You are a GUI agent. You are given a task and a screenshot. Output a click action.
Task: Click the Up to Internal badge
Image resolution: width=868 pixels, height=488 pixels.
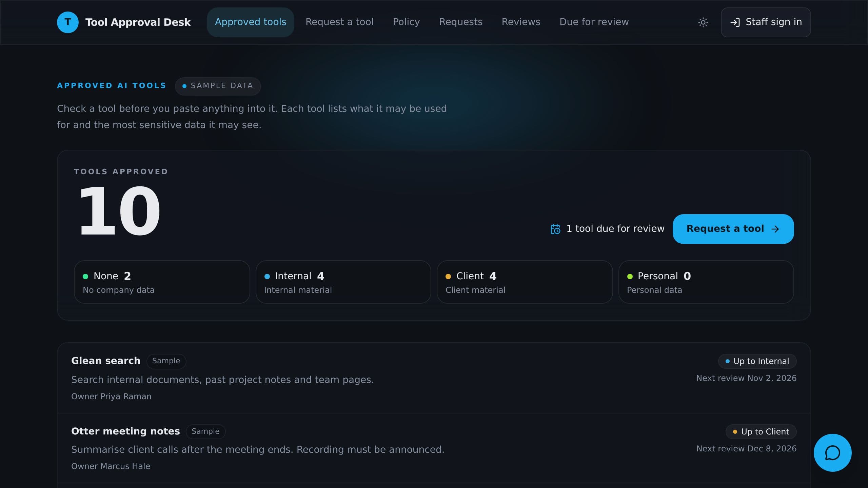point(757,361)
